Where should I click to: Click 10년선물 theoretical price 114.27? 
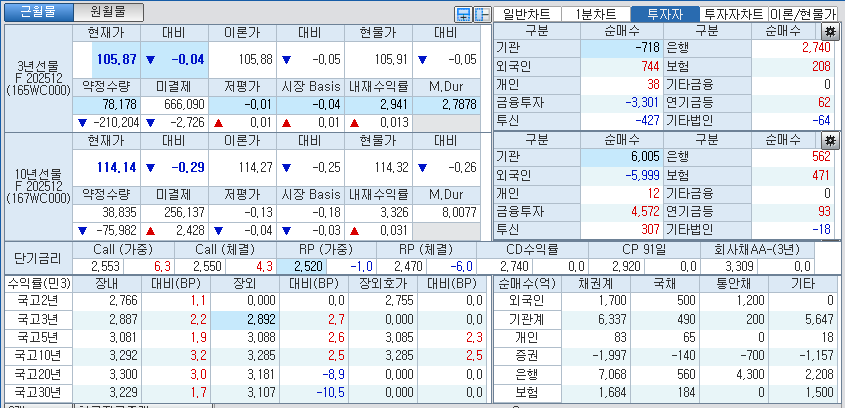(255, 167)
